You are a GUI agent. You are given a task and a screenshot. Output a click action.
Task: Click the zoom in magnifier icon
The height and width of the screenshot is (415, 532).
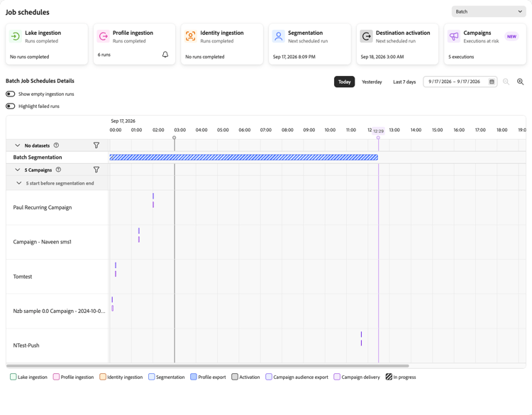[520, 82]
